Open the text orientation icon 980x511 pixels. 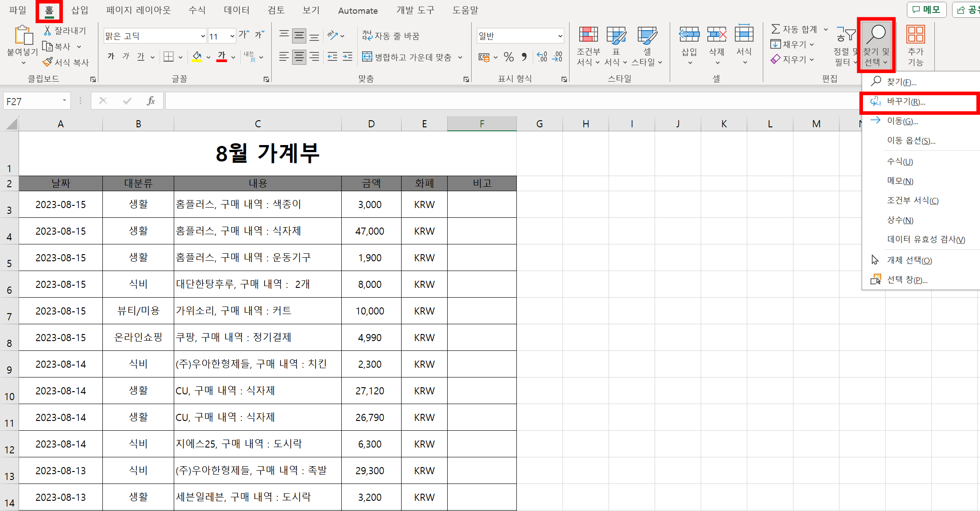point(332,35)
